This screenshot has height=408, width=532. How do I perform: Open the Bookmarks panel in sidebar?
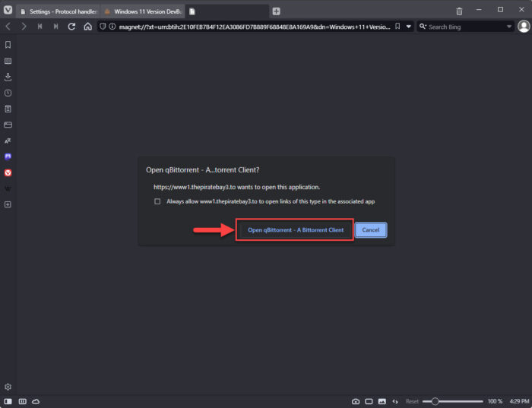pyautogui.click(x=8, y=45)
